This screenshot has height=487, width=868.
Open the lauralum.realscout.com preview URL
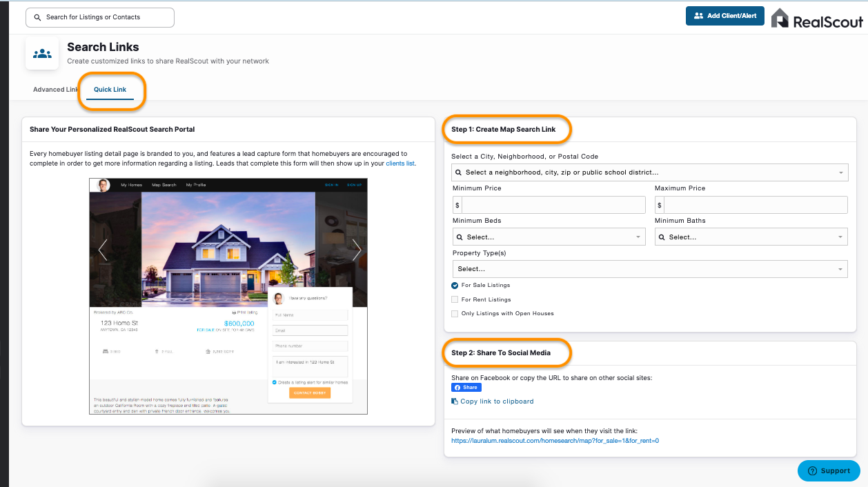click(555, 440)
